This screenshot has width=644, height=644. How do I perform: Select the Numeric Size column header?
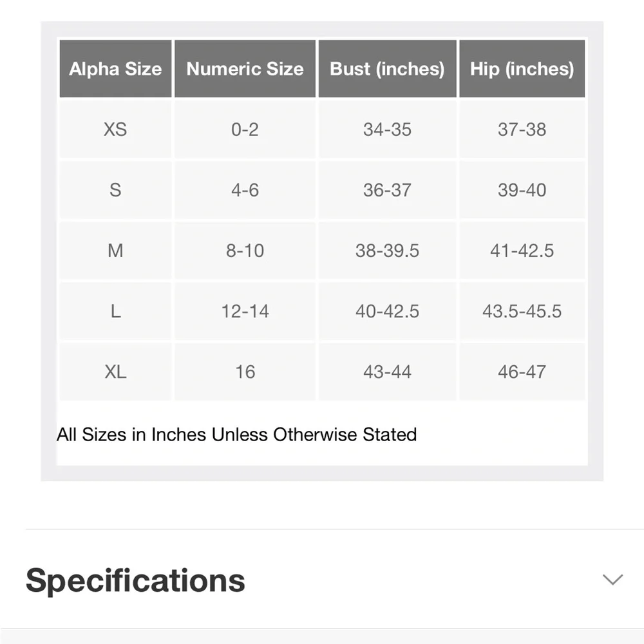click(245, 69)
